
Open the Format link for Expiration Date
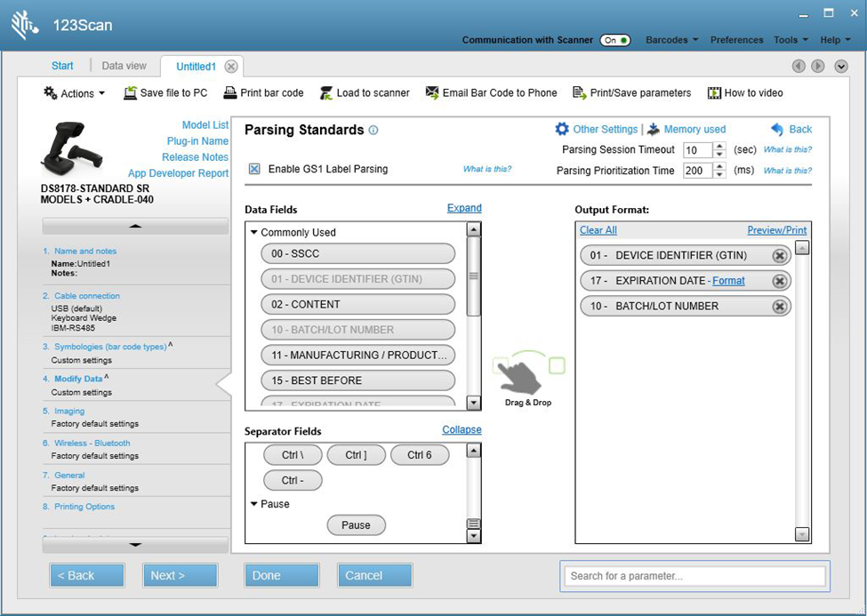[728, 281]
